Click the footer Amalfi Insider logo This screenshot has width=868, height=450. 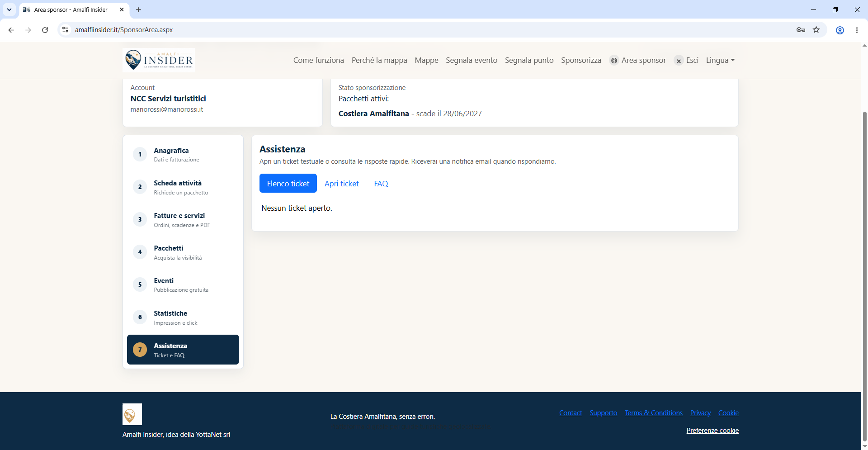(132, 414)
